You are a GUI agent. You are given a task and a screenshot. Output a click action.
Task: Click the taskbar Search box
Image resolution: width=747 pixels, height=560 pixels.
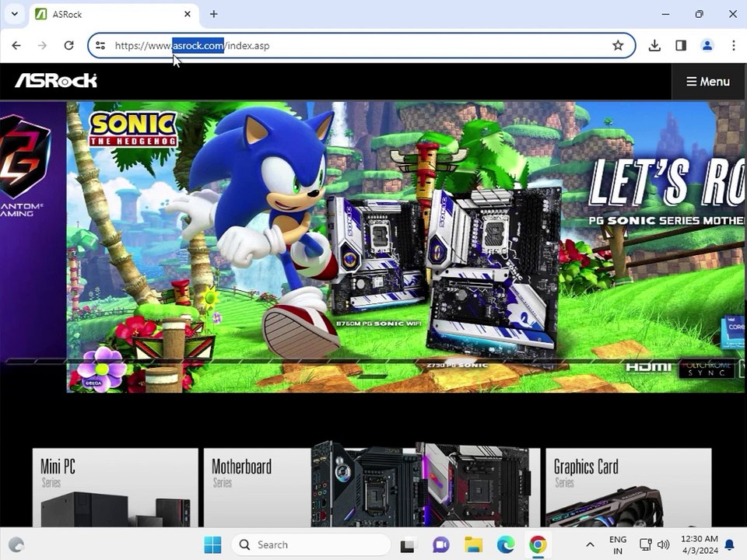pyautogui.click(x=311, y=544)
